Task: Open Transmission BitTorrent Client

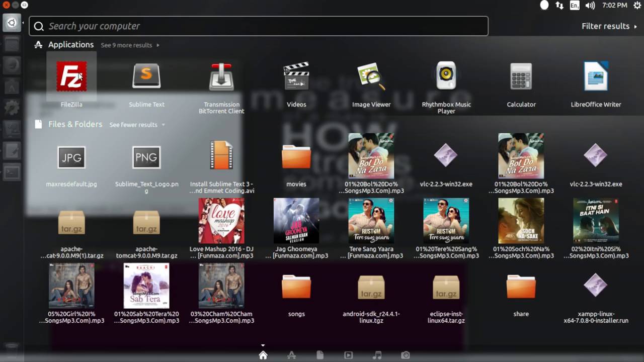Action: (x=221, y=76)
